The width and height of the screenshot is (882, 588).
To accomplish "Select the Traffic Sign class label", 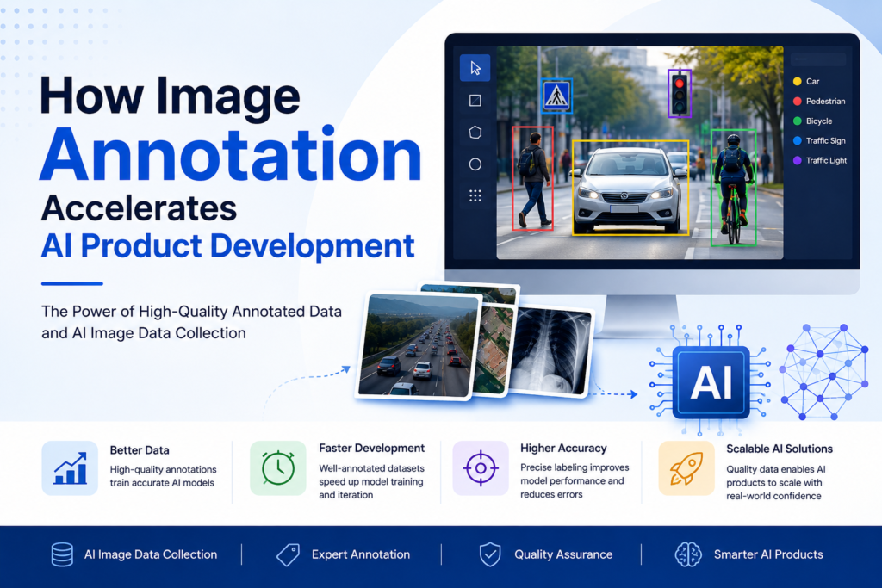I will [819, 140].
